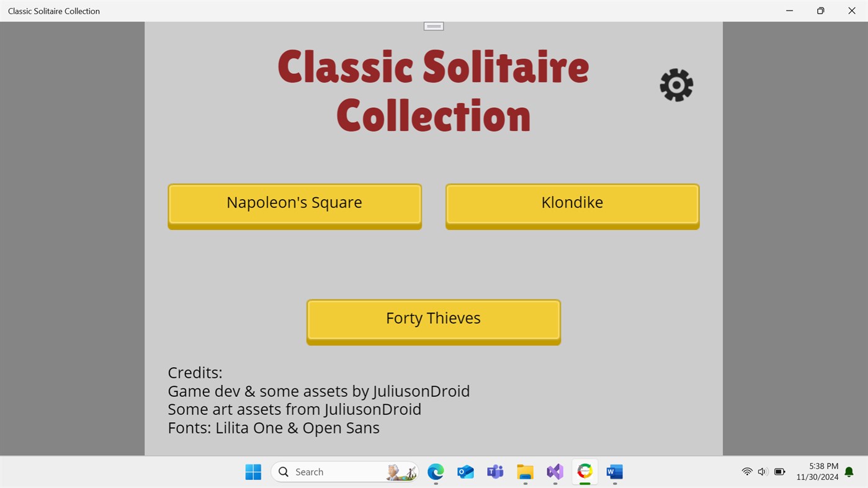
Task: Open battery power settings from the tray
Action: click(779, 471)
